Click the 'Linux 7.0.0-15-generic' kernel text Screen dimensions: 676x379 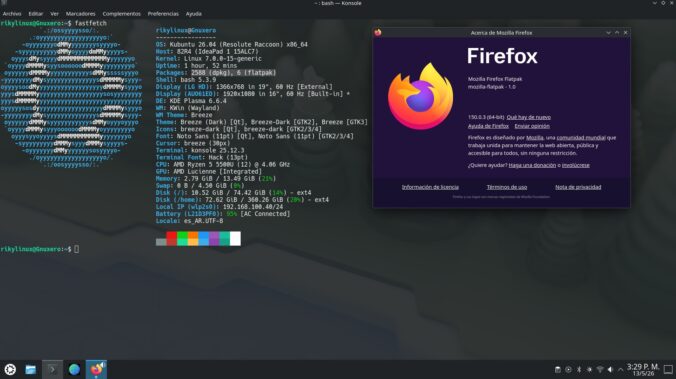click(222, 59)
